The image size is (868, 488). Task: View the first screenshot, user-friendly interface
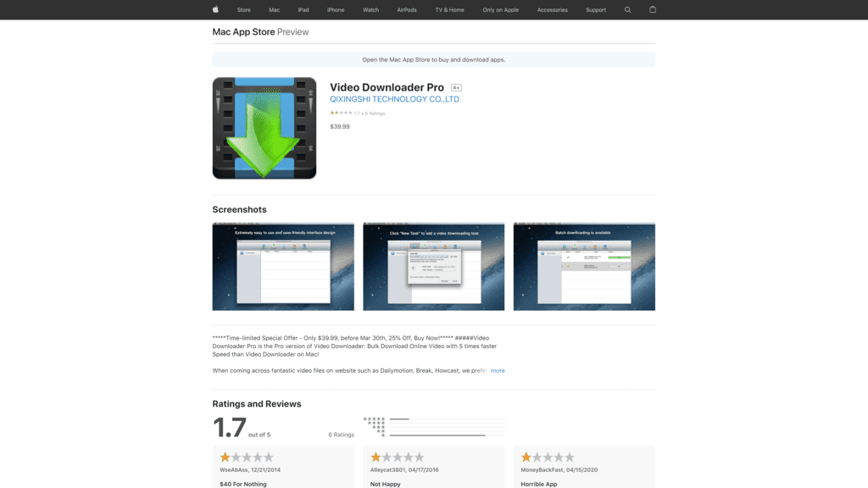click(283, 267)
